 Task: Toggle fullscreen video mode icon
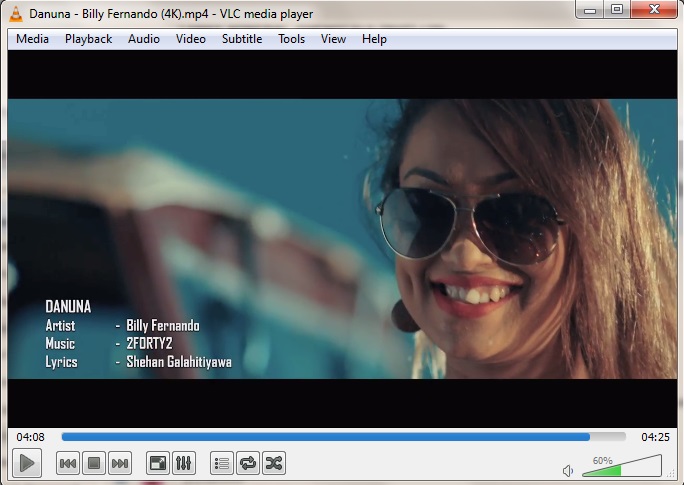[x=157, y=463]
